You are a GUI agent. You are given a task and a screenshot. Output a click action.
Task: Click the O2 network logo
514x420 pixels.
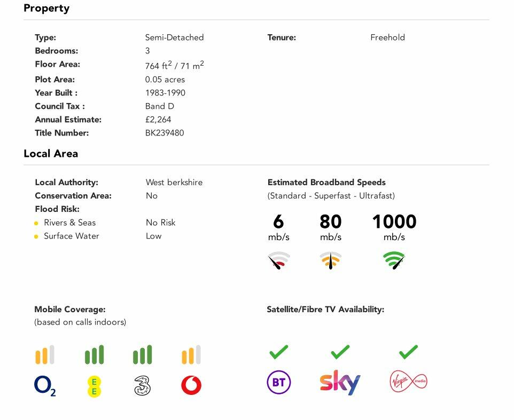pos(45,386)
